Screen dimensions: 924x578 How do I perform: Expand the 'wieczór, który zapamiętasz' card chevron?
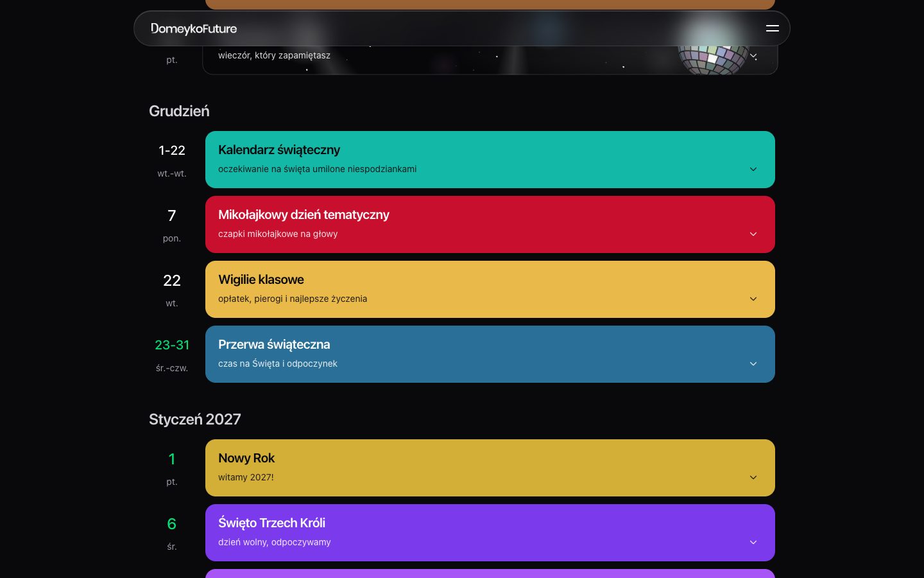click(x=753, y=56)
